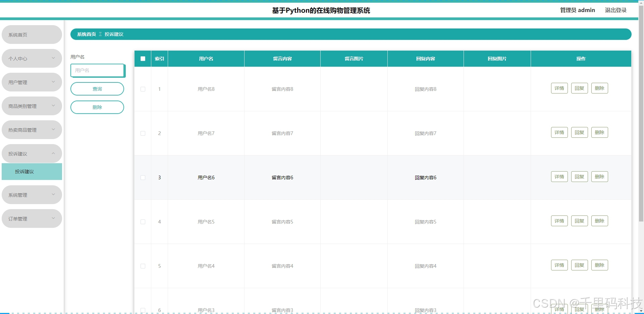The image size is (644, 314).
Task: Open 详情 for row 用户名8
Action: 559,88
